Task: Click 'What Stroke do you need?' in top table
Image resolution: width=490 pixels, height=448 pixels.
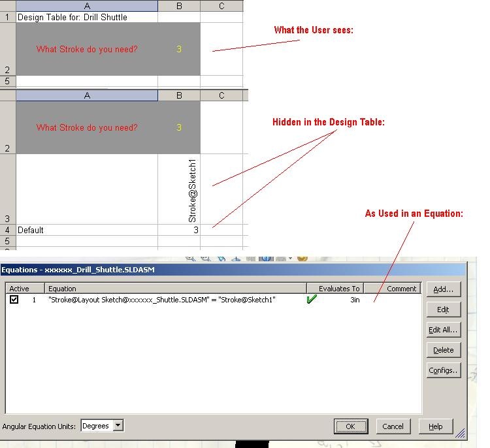Action: (87, 49)
